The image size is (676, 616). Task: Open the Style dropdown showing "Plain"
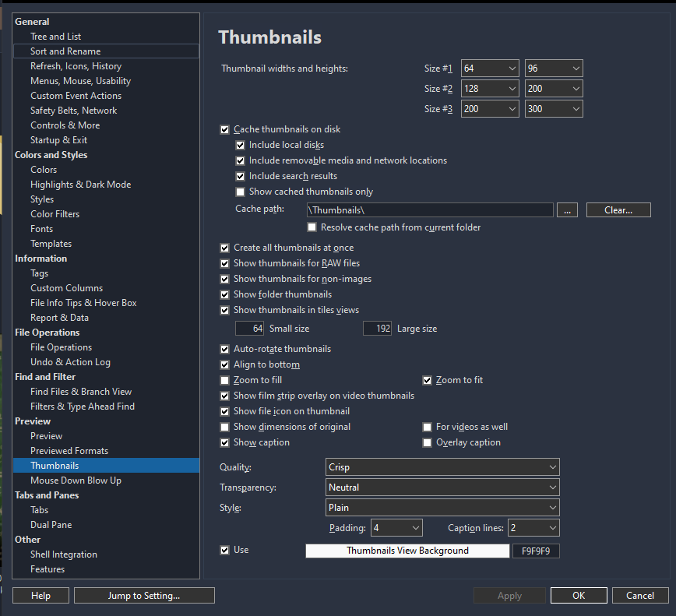tap(442, 507)
